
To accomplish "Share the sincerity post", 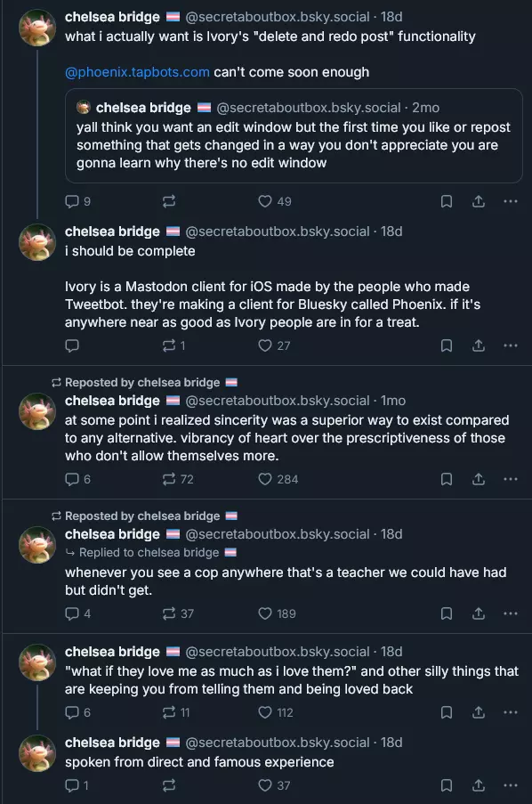I will tap(479, 479).
